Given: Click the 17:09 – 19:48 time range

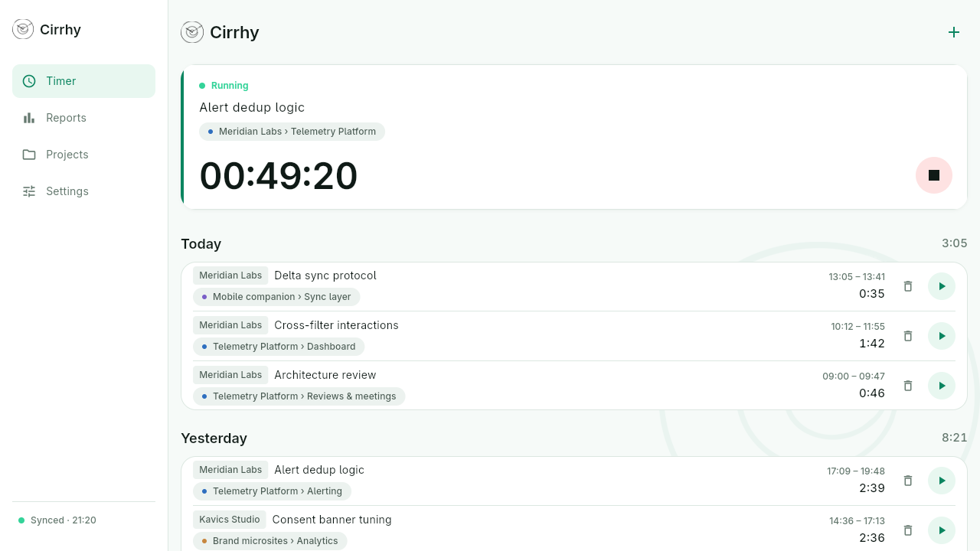Looking at the screenshot, I should pos(856,471).
